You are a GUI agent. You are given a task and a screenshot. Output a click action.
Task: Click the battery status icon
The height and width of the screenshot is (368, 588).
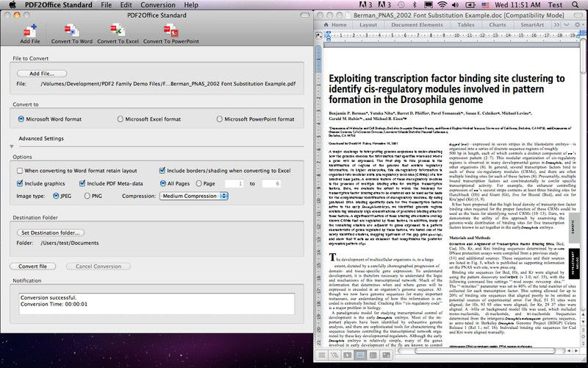[470, 5]
